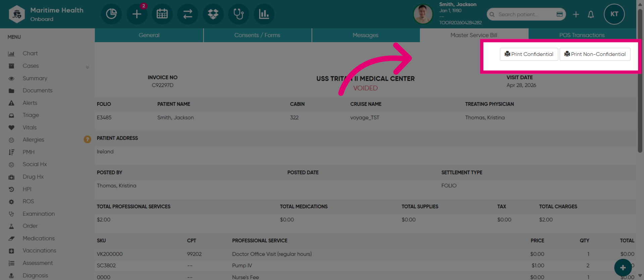644x280 pixels.
Task: Click the Doctor Office Visit (regular hours) row
Action: tap(366, 254)
